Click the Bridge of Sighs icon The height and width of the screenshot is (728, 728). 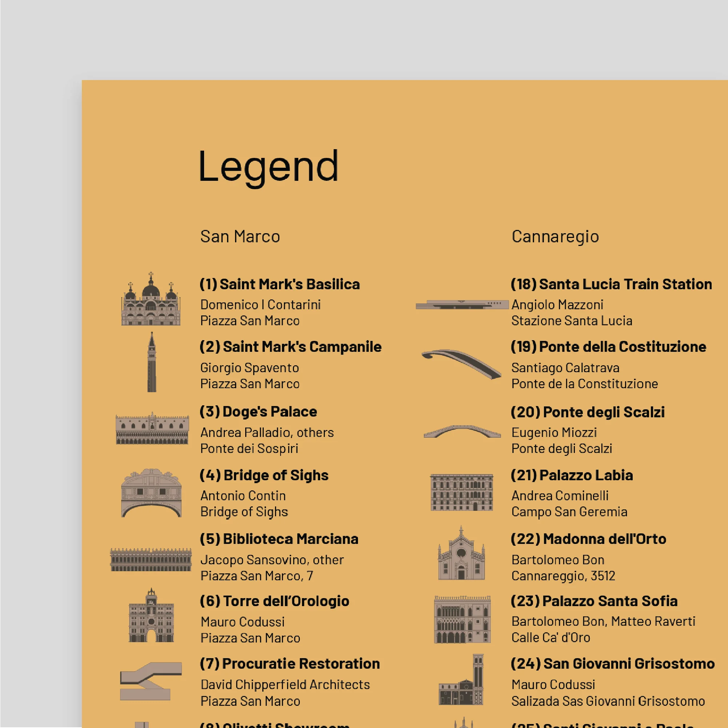tap(151, 493)
